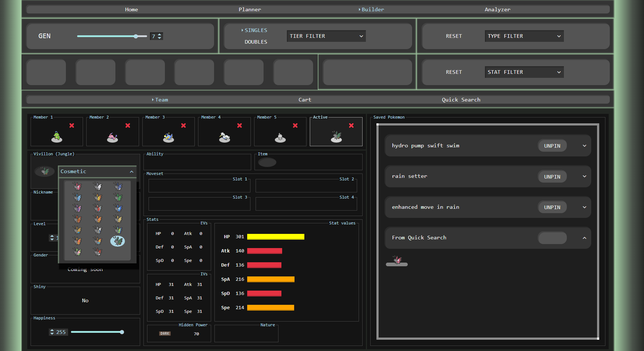Choose dark blue white-dotted Vivillon form
The height and width of the screenshot is (351, 644).
pos(118,186)
